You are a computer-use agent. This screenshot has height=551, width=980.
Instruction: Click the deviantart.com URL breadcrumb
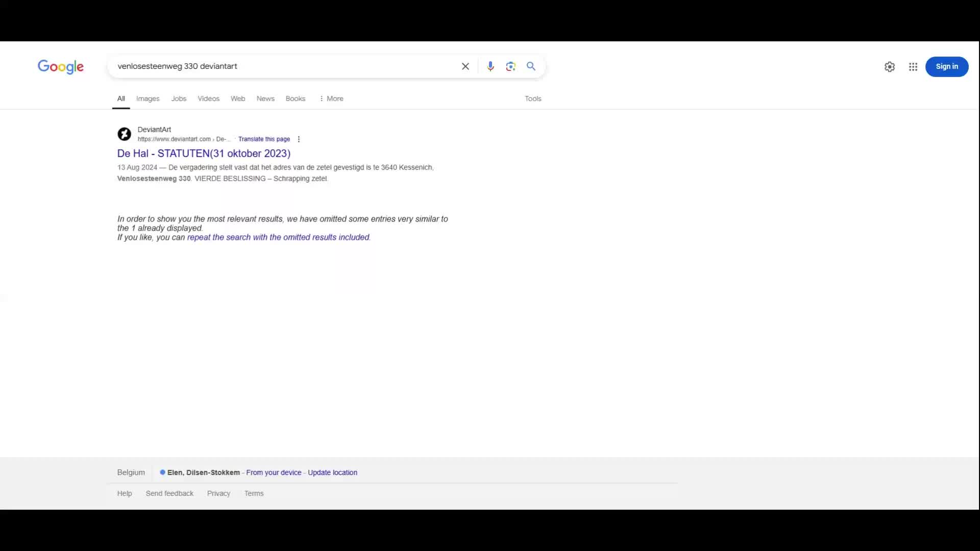184,139
